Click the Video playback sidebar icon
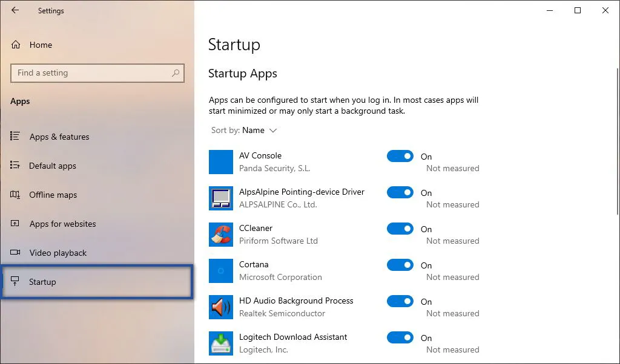Screen dimensions: 620x364 coord(15,253)
